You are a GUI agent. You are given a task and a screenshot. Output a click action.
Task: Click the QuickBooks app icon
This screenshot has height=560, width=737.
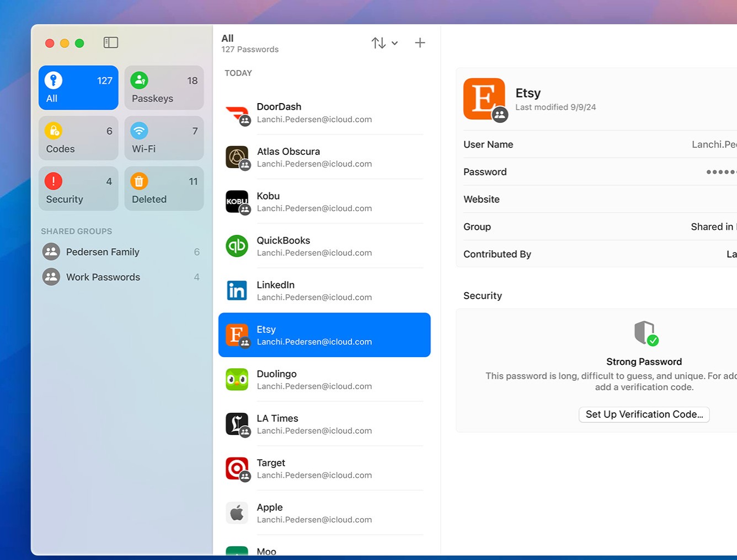click(237, 246)
